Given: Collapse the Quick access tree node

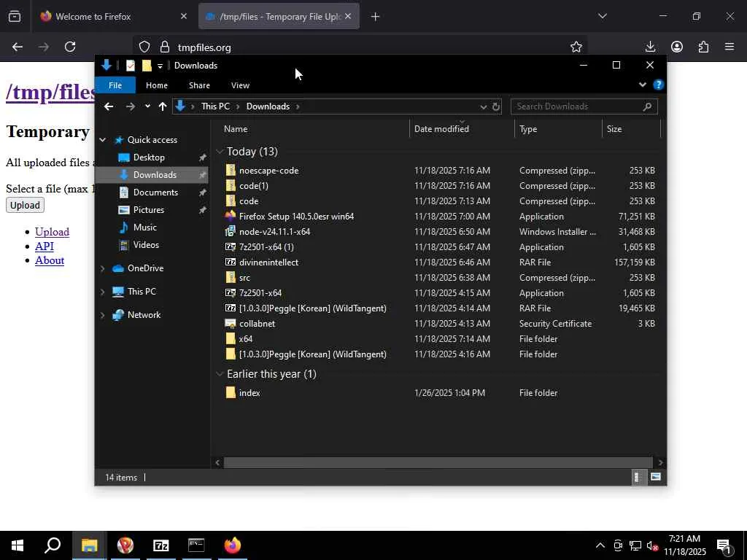Looking at the screenshot, I should (102, 140).
